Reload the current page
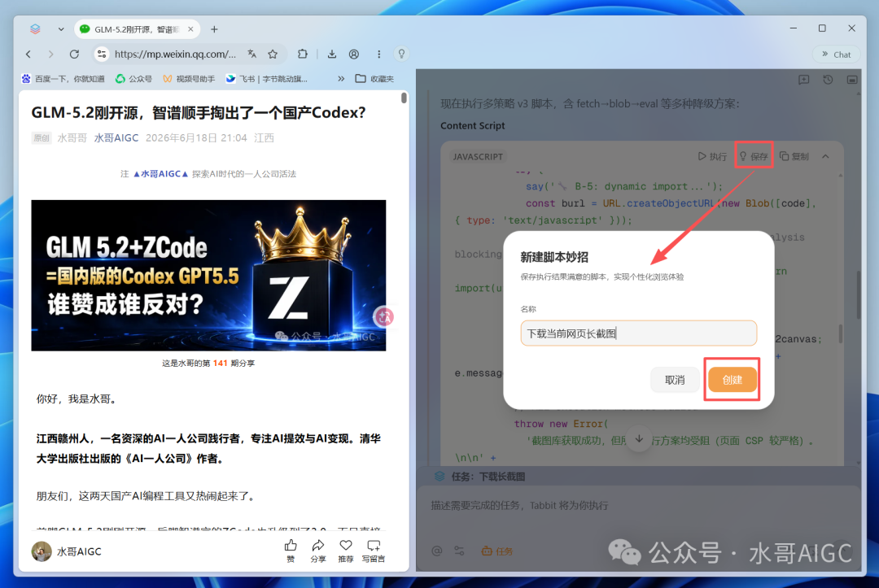This screenshot has height=588, width=879. (74, 54)
